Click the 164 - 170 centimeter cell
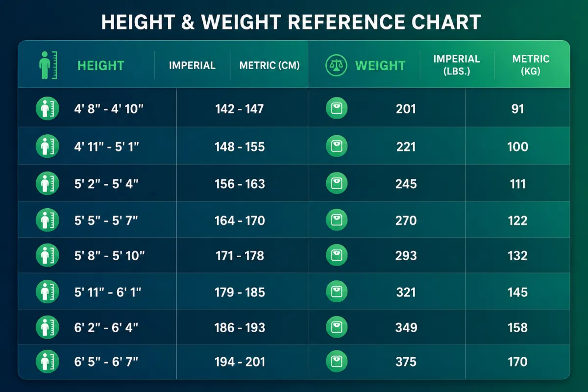 (240, 220)
